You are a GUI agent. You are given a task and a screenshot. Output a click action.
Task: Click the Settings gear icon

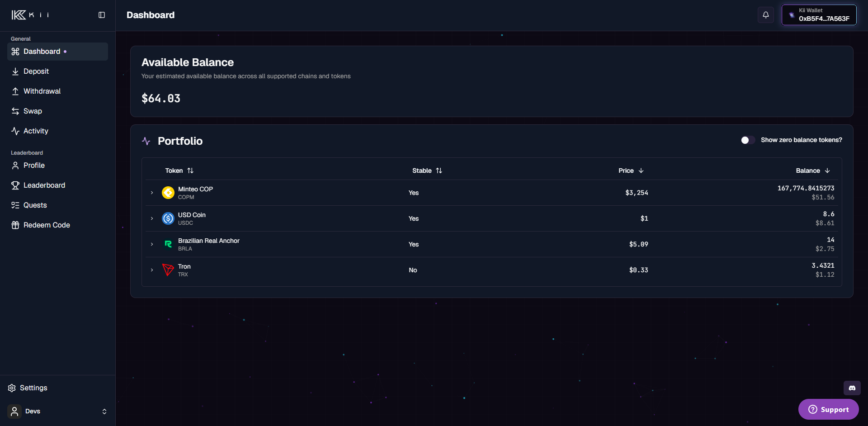[12, 388]
